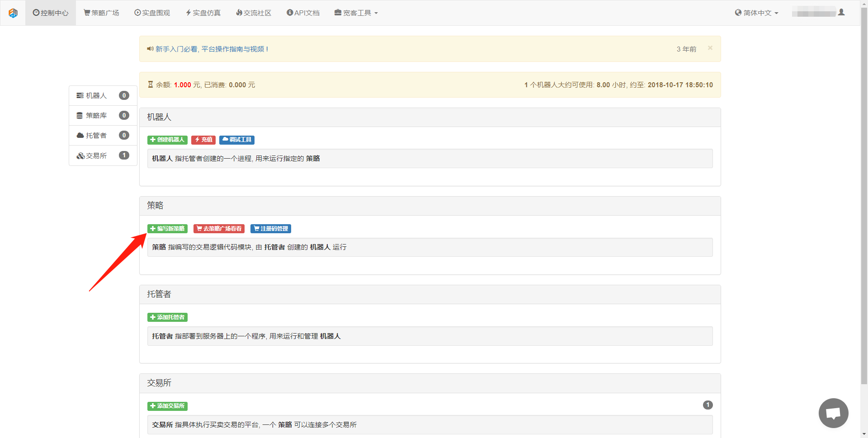868x438 pixels.
Task: Open the chat support bubble icon
Action: (833, 413)
